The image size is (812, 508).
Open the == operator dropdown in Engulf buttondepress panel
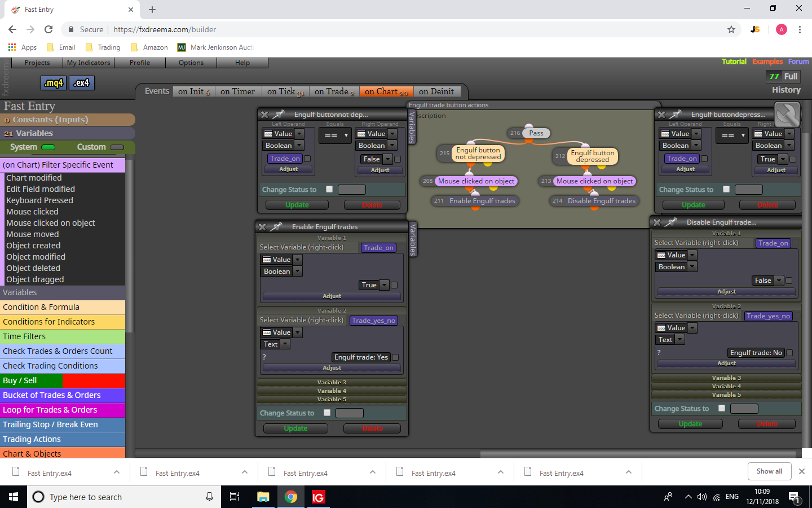pos(732,135)
